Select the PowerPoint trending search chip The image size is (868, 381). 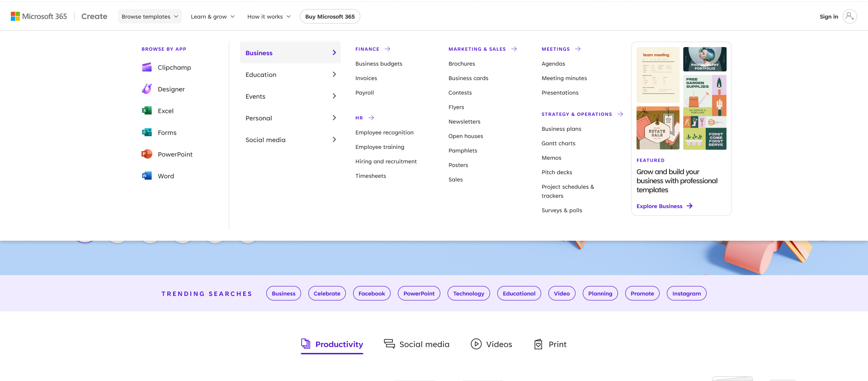tap(419, 293)
